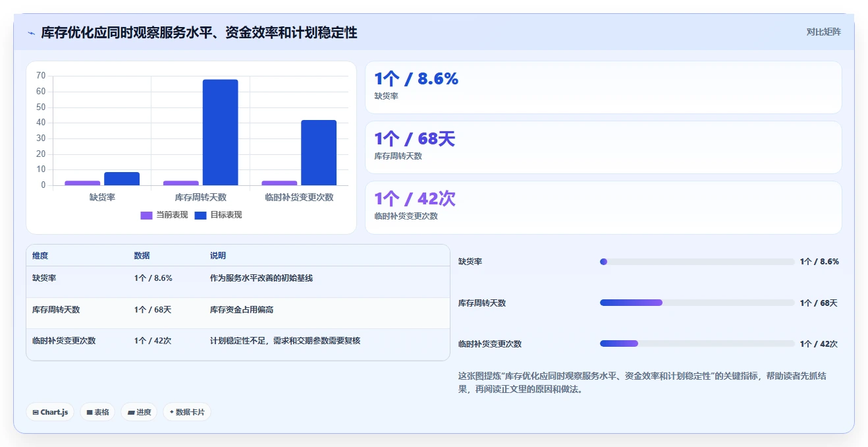Click the page title 库存优化应同时观察
The height and width of the screenshot is (447, 868).
(x=199, y=32)
